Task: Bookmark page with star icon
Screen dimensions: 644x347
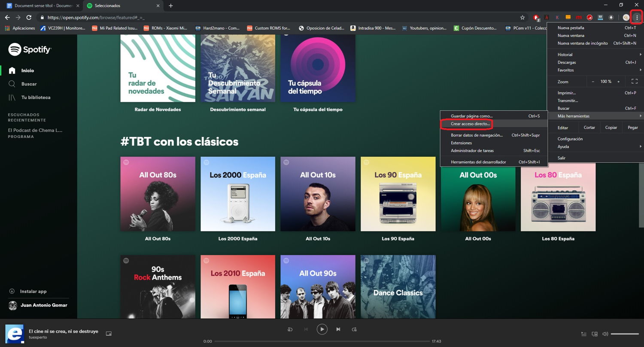Action: [522, 18]
